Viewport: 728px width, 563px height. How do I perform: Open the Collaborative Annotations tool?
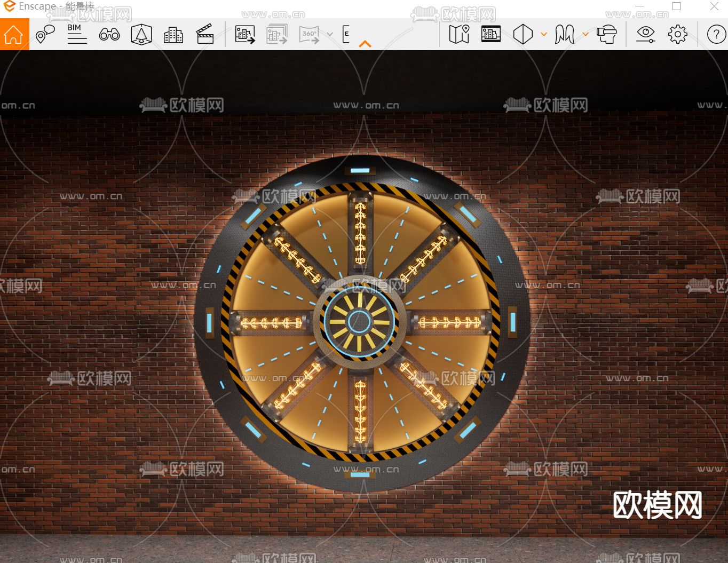click(x=45, y=35)
